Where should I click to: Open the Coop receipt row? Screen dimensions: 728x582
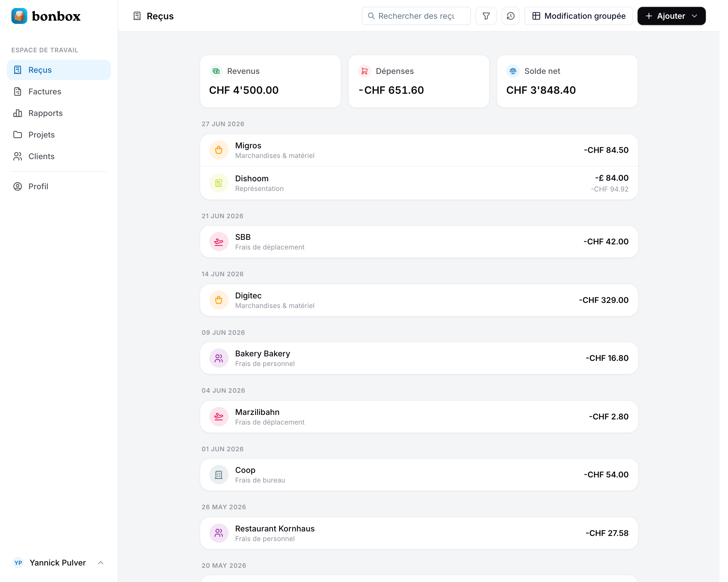(x=419, y=475)
